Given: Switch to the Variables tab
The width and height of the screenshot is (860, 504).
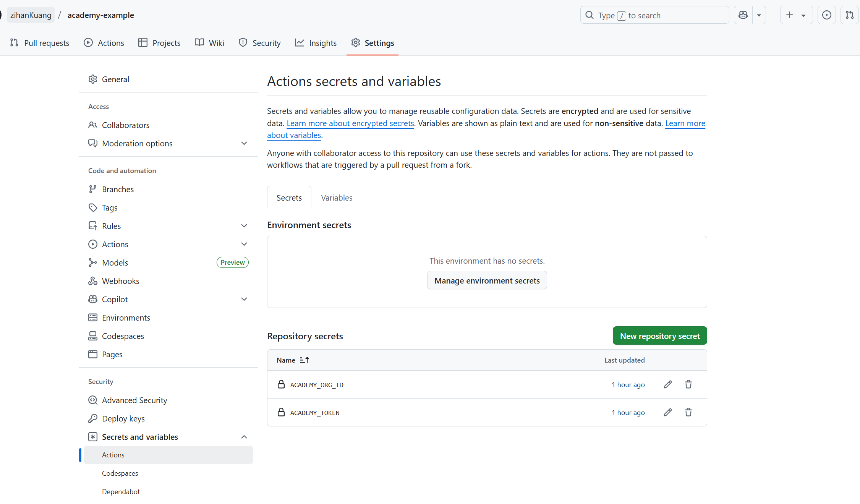Looking at the screenshot, I should click(337, 198).
